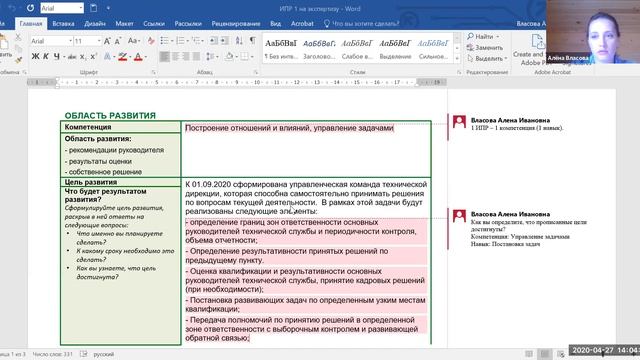Center-align the text
Viewport: 640px width, 360px height.
pos(175,56)
